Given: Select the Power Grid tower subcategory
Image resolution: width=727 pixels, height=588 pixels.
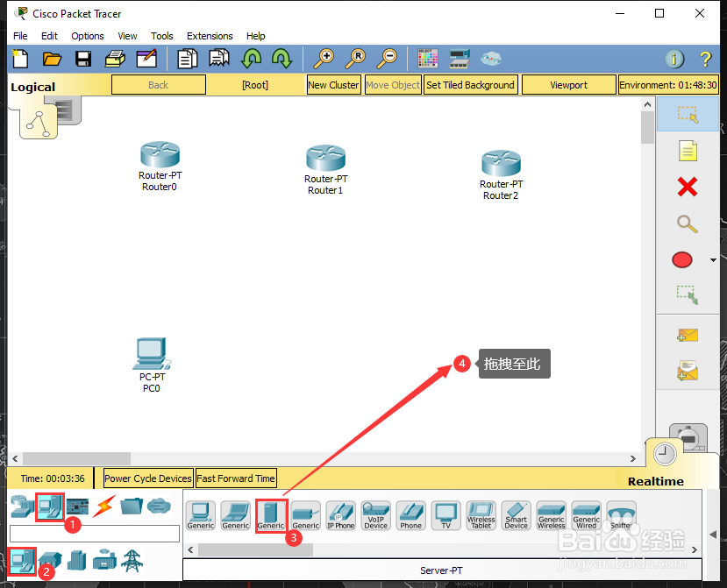Looking at the screenshot, I should point(132,561).
